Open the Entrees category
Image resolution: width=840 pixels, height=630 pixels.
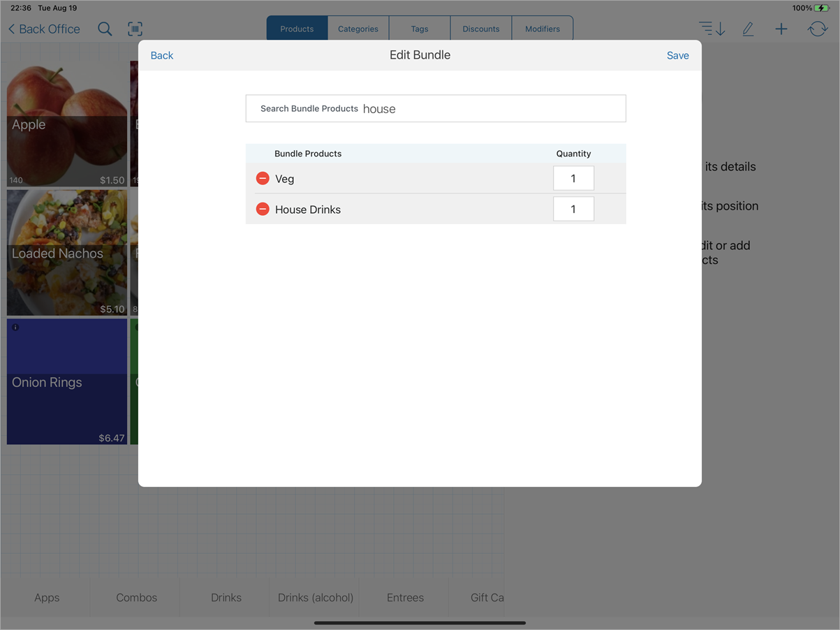click(405, 597)
